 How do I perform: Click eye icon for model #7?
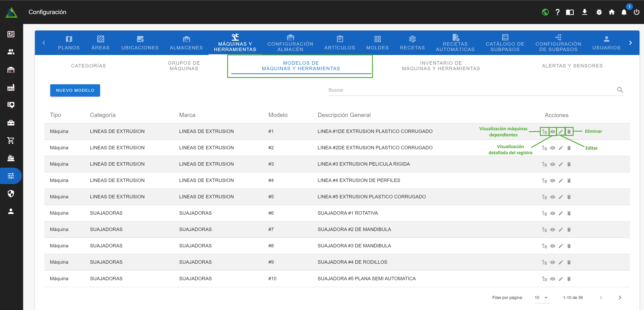tap(552, 229)
